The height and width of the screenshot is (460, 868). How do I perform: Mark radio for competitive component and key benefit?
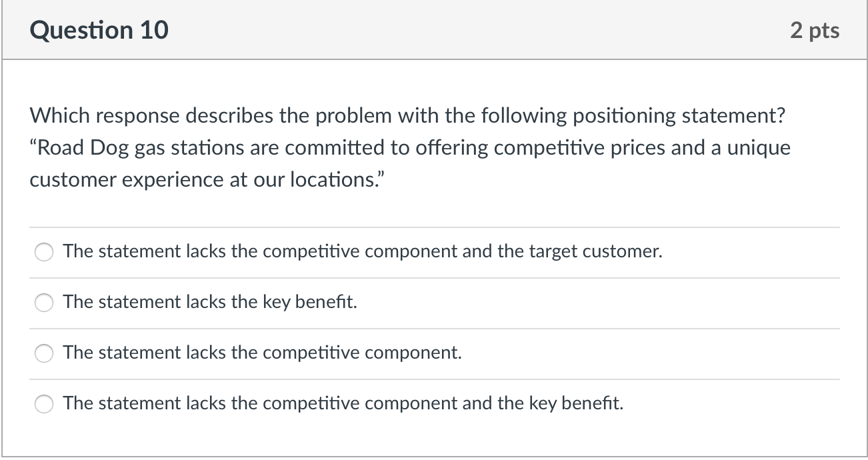(45, 404)
